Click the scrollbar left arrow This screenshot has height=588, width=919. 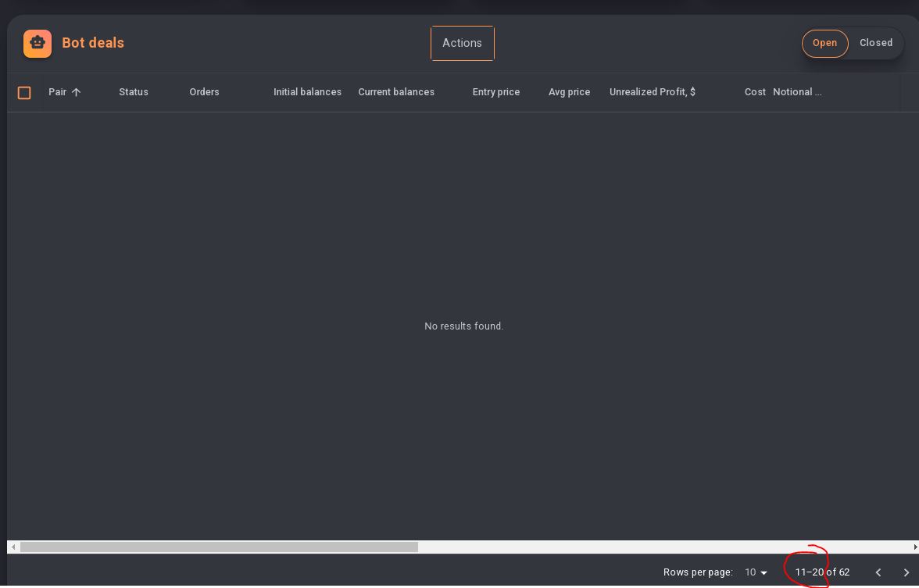click(13, 547)
